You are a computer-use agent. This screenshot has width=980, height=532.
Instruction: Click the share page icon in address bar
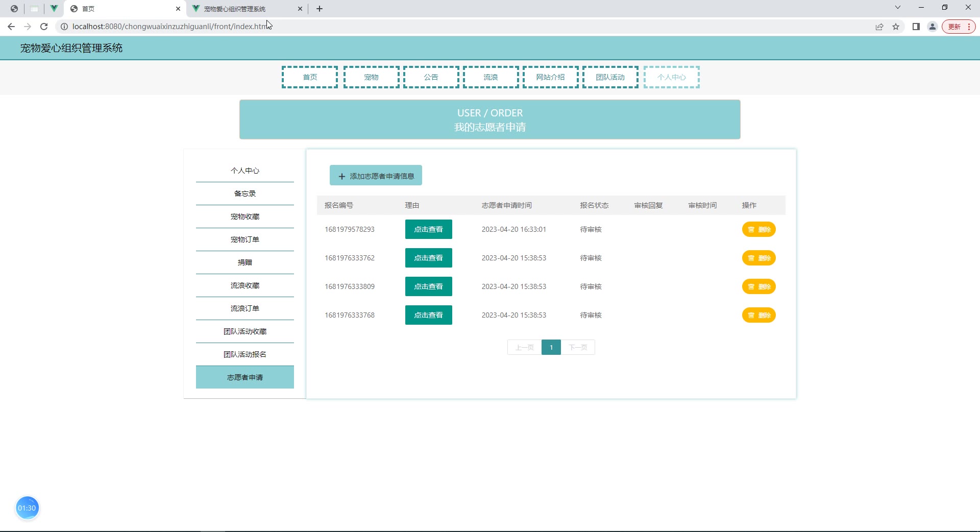tap(879, 27)
